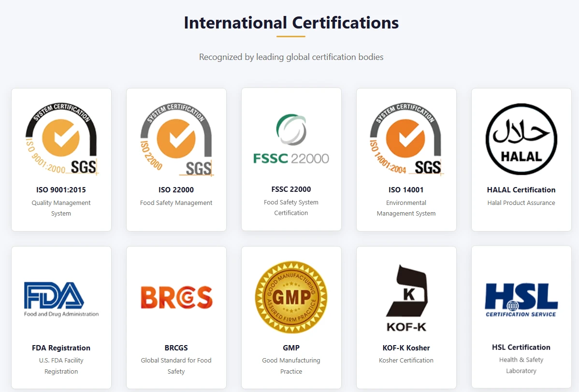Viewport: 579px width, 392px height.
Task: Select the 'HSL Certification' title
Action: pos(521,348)
